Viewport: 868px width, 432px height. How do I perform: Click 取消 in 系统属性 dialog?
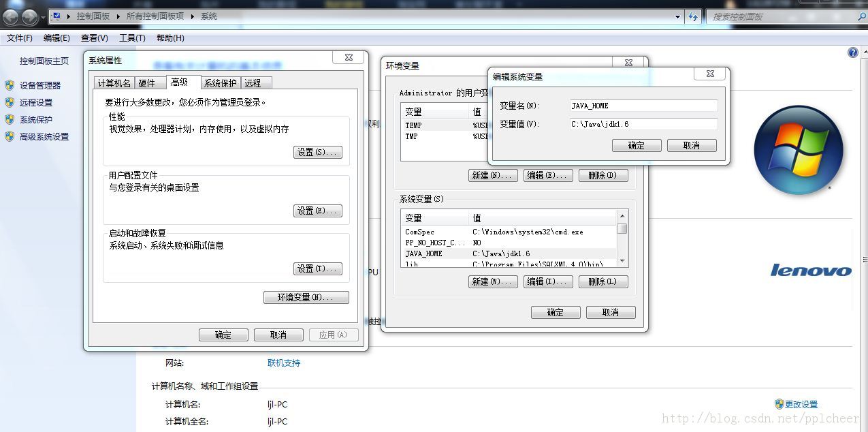pos(278,335)
